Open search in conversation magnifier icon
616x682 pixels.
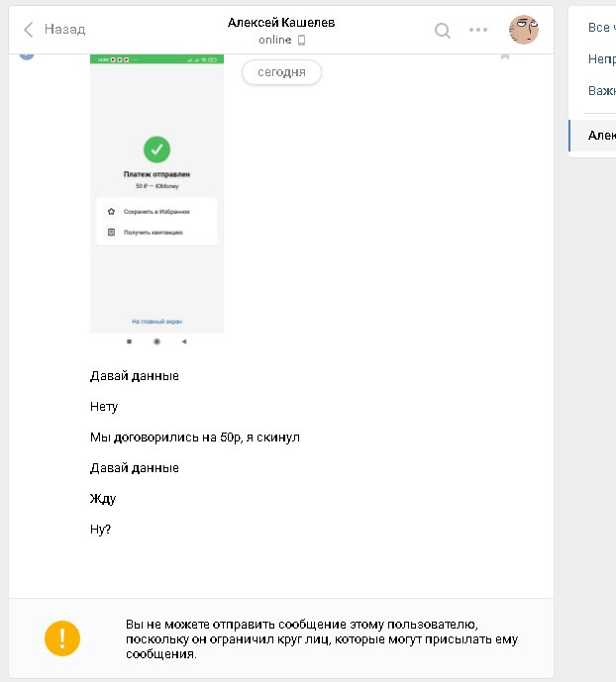[x=443, y=30]
